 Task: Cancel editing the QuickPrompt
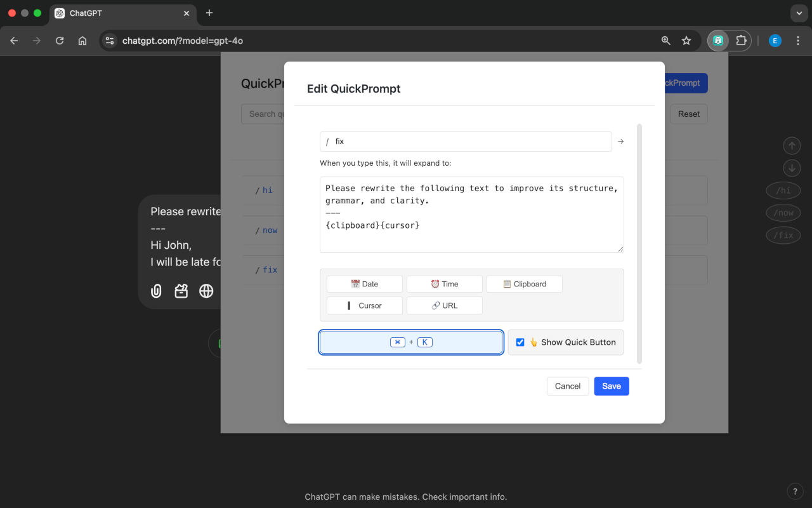point(567,386)
